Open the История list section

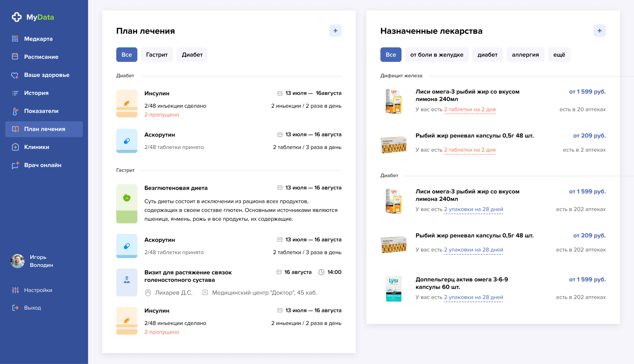[x=36, y=93]
